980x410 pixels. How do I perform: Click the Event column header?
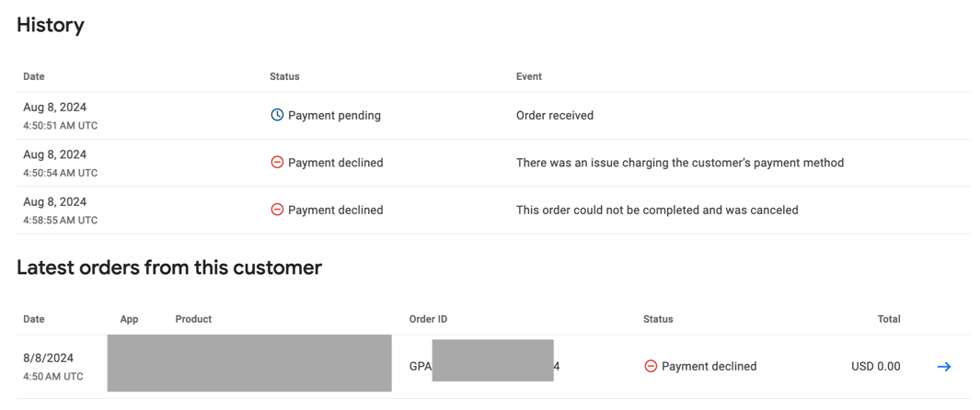[x=529, y=76]
